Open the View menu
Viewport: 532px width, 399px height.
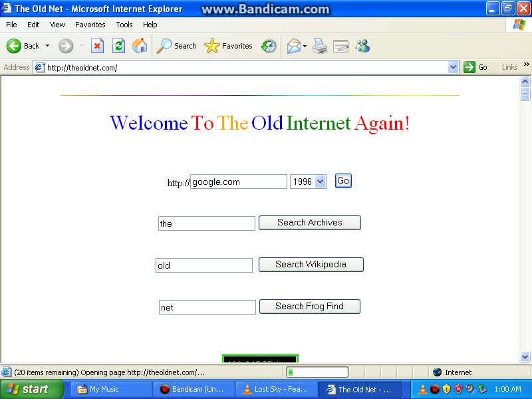pyautogui.click(x=57, y=25)
